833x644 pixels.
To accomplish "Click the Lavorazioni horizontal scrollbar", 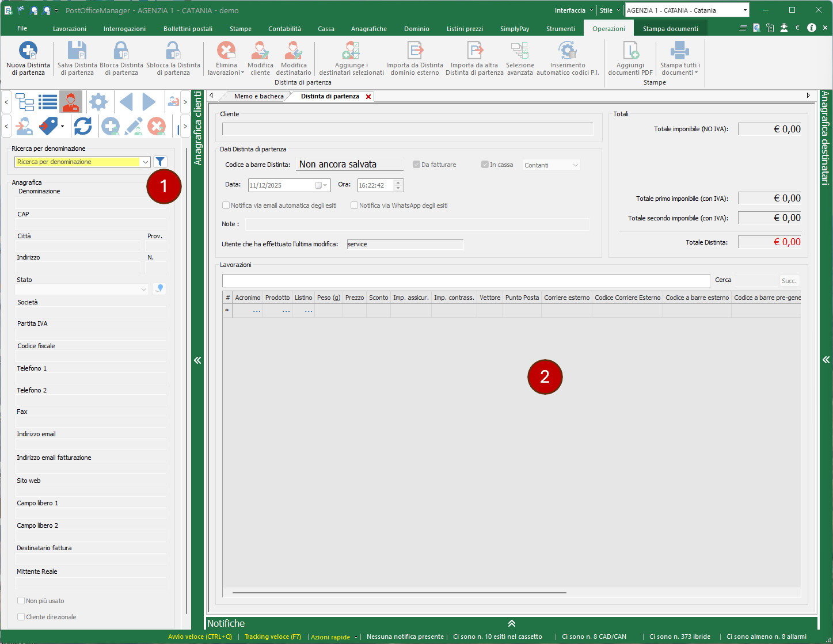I will click(x=399, y=592).
